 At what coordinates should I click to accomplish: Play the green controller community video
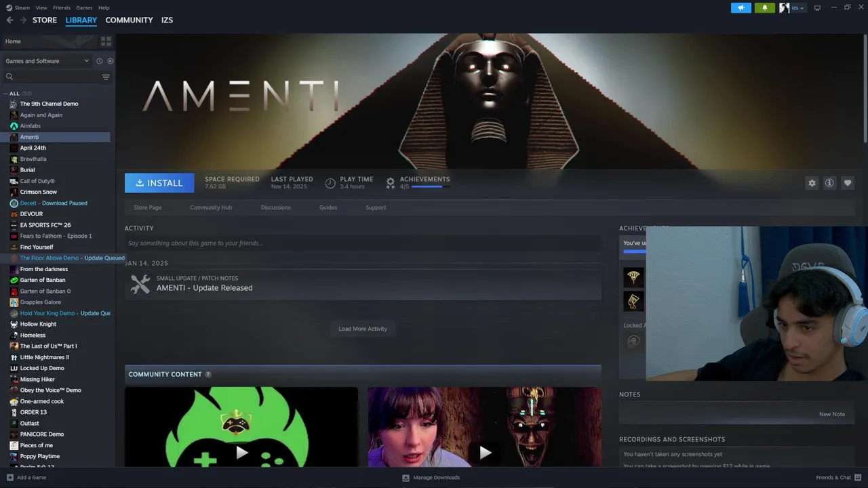[241, 427]
